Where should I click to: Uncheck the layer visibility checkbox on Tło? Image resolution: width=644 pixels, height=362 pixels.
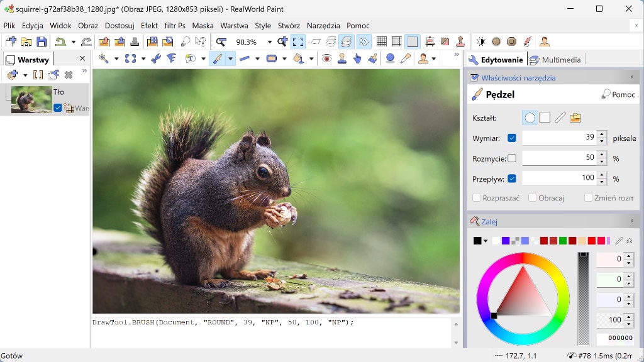(x=58, y=107)
